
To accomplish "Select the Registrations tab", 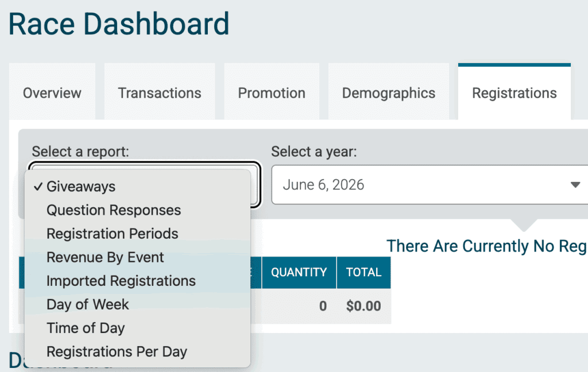I will tap(514, 93).
